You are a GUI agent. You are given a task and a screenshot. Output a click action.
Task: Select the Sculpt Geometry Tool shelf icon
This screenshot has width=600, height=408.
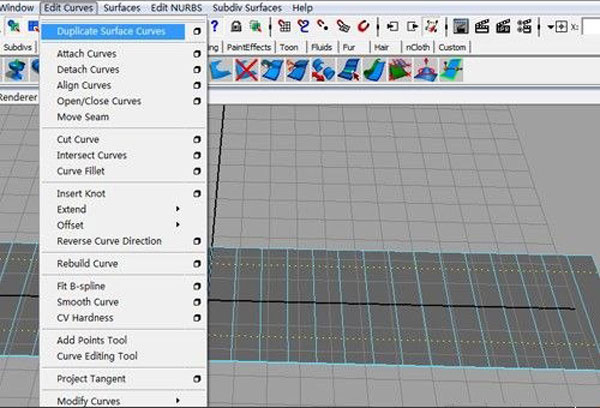pyautogui.click(x=426, y=70)
